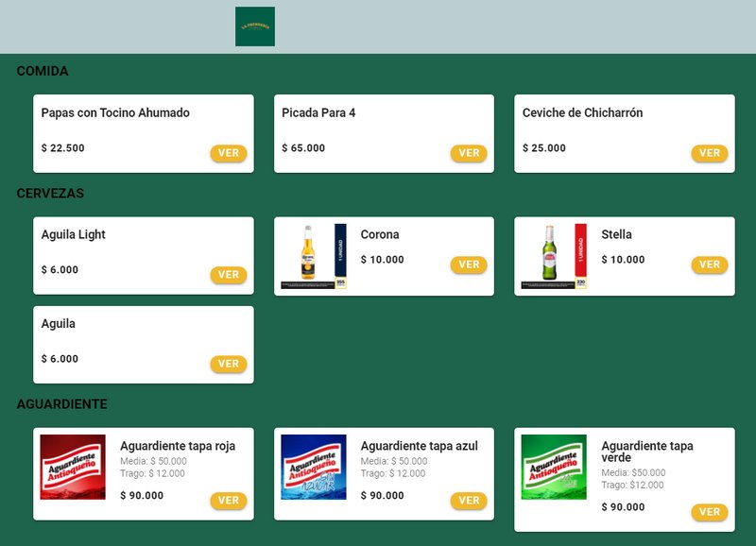This screenshot has width=756, height=546.
Task: Click VER button on Corona card
Action: click(x=469, y=264)
